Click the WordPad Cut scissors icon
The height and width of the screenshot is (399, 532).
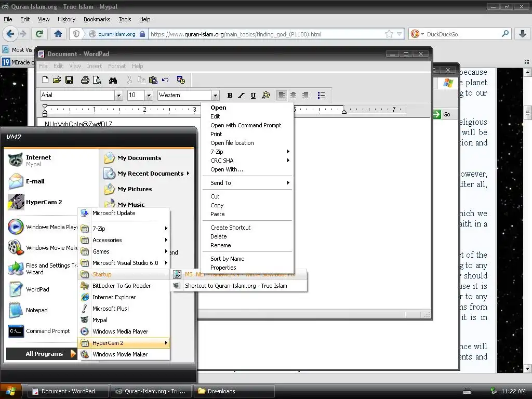tap(129, 79)
